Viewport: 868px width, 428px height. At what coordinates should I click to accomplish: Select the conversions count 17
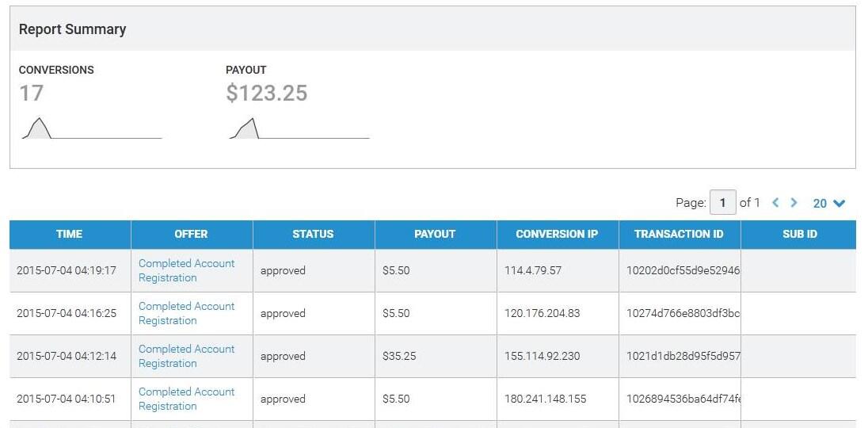(x=31, y=93)
